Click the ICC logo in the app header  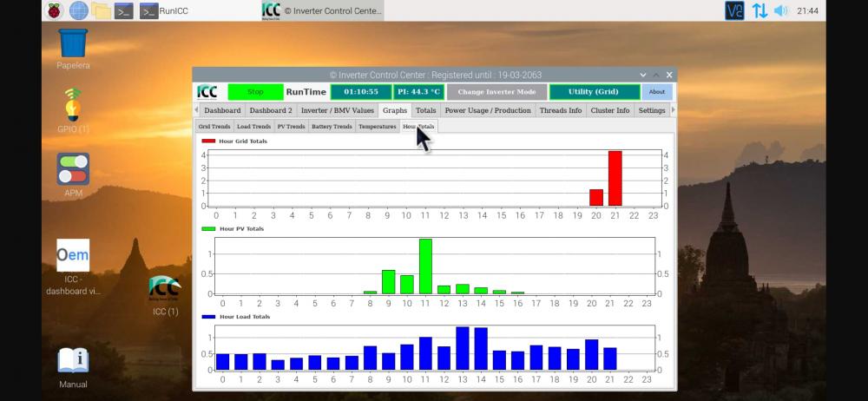[207, 92]
